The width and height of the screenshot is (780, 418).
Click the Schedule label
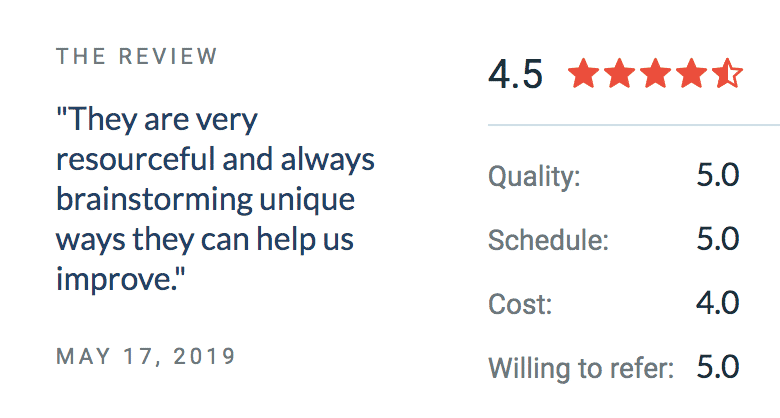click(x=548, y=241)
